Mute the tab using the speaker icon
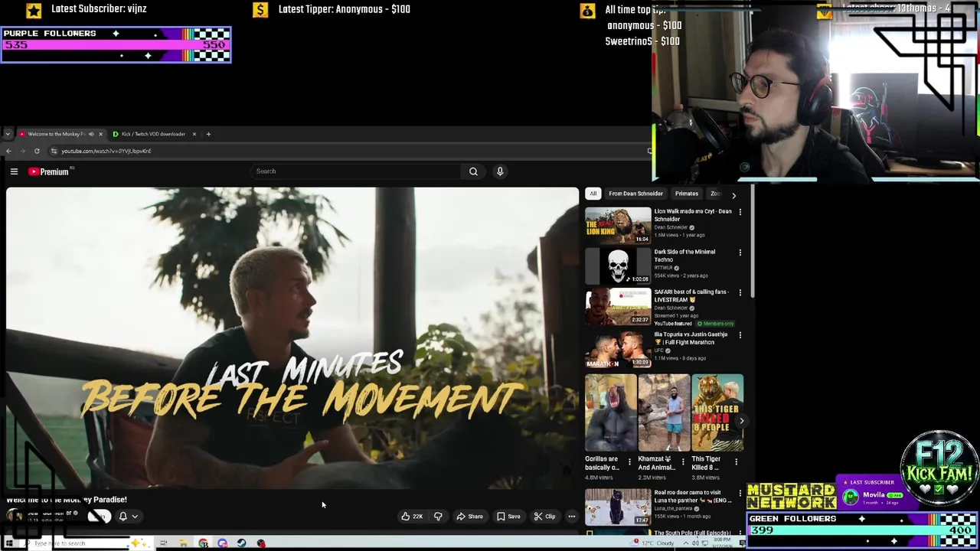This screenshot has width=980, height=551. coord(91,134)
